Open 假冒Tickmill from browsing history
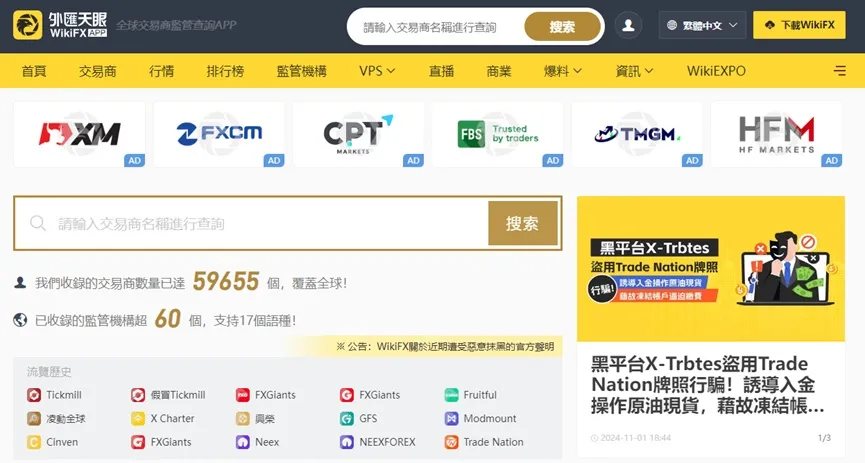This screenshot has width=865, height=463. (178, 395)
